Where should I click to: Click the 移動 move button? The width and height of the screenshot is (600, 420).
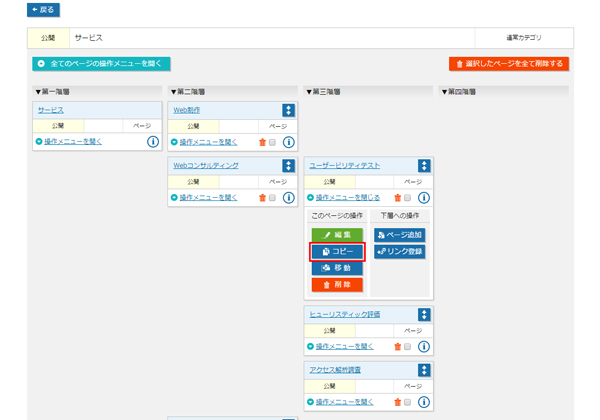pyautogui.click(x=337, y=268)
